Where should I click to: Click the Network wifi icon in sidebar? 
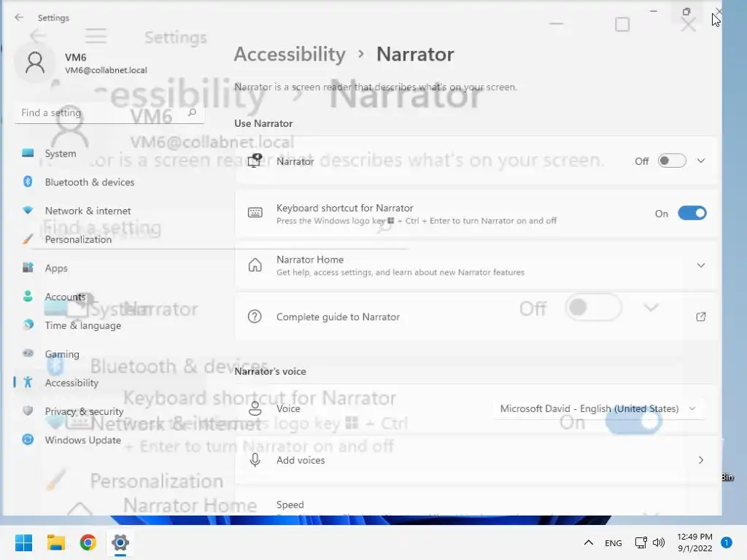28,210
